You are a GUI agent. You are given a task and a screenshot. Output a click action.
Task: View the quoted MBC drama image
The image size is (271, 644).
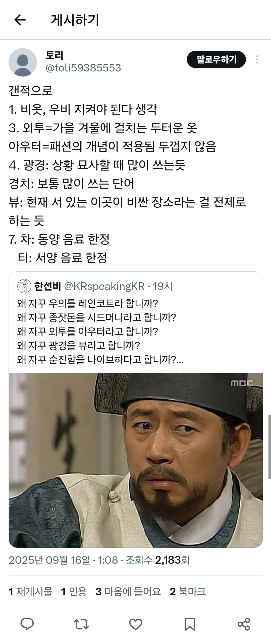(136, 460)
